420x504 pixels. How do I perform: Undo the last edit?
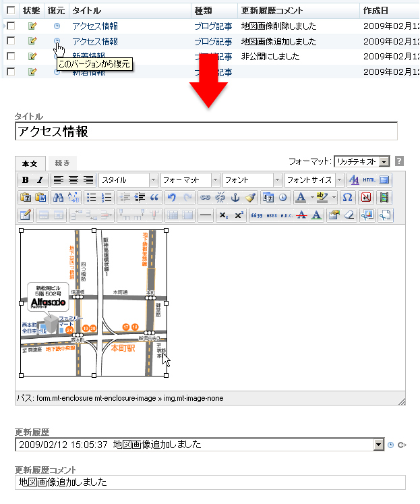click(x=172, y=198)
